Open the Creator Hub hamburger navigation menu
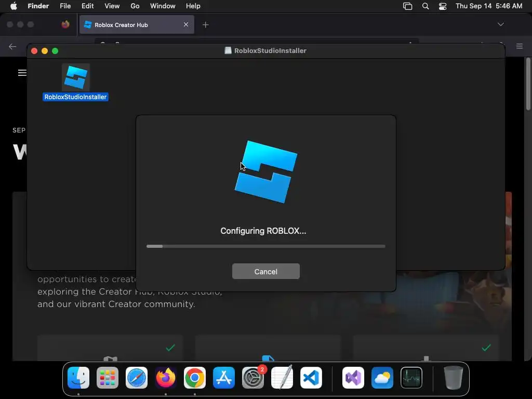The height and width of the screenshot is (399, 532). tap(22, 73)
